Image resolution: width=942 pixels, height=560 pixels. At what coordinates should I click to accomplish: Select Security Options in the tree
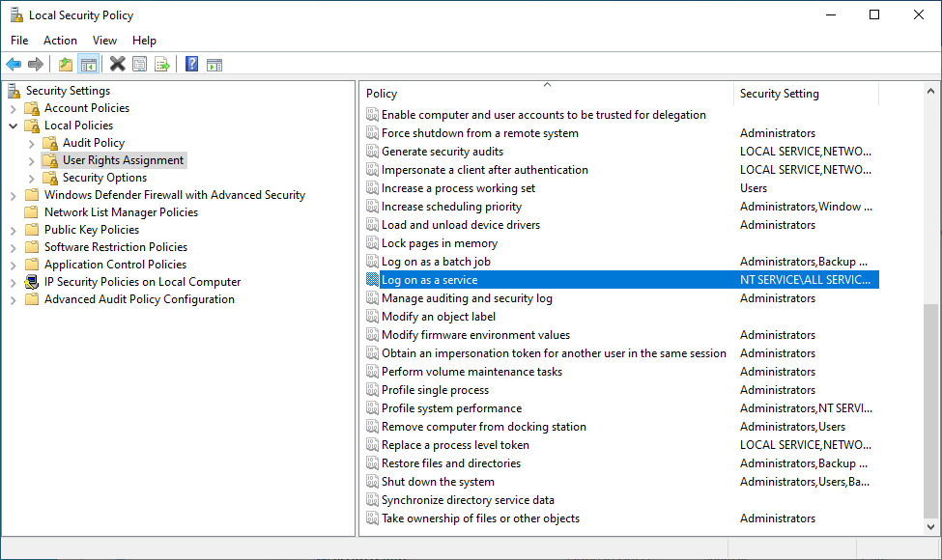[x=104, y=178]
